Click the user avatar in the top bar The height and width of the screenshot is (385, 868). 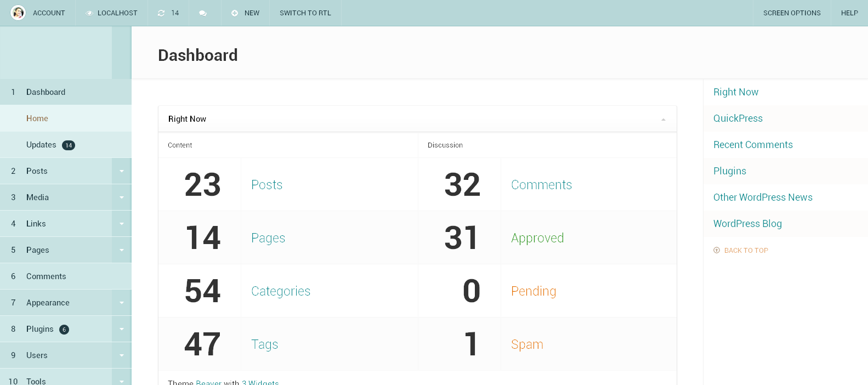tap(18, 13)
